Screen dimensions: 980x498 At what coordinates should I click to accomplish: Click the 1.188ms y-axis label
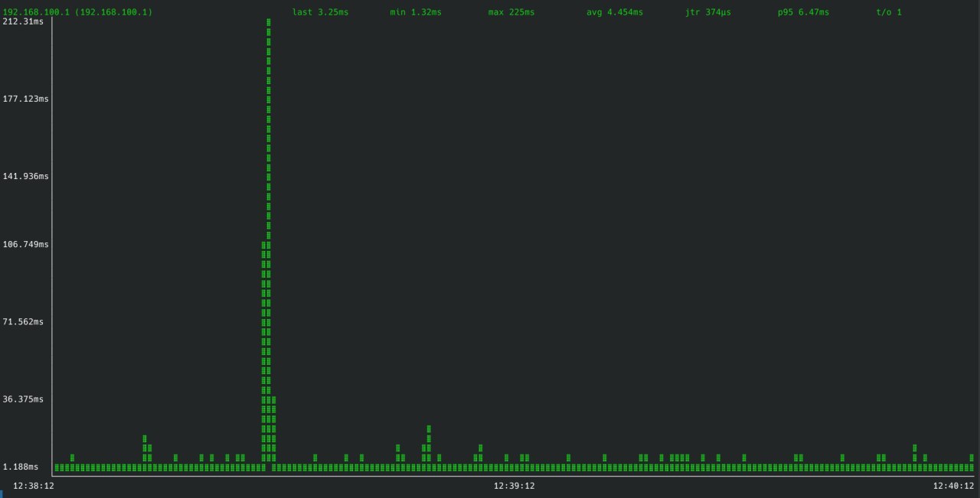tap(21, 467)
